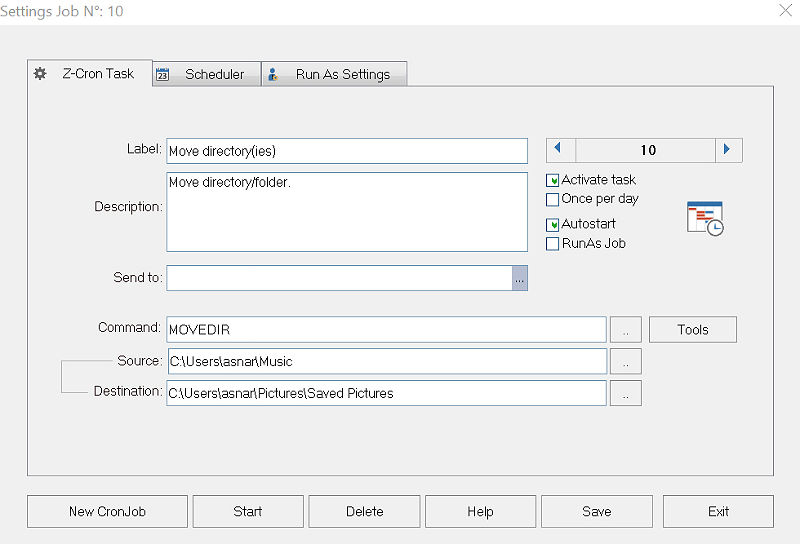The image size is (800, 544).
Task: Browse for the Source folder
Action: click(x=626, y=361)
